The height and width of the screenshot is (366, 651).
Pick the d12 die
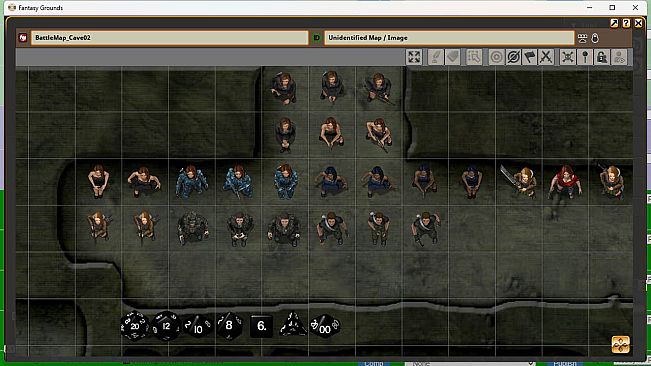(166, 326)
